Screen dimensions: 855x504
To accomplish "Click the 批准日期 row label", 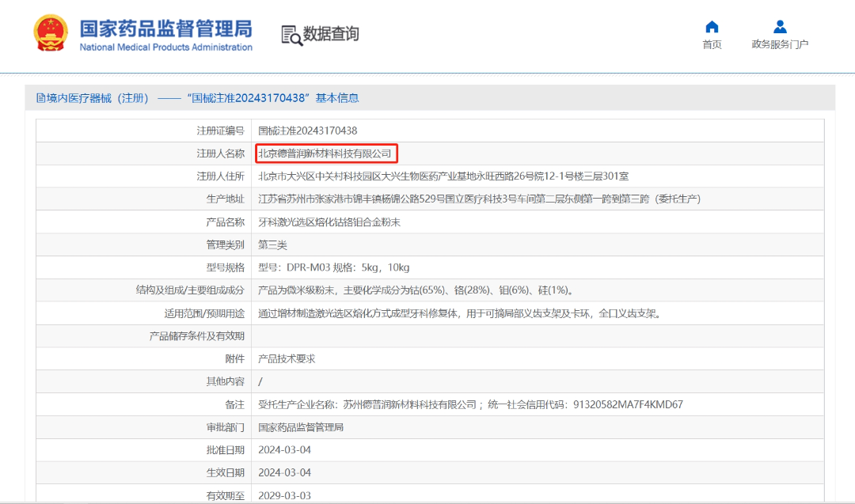I will 225,450.
